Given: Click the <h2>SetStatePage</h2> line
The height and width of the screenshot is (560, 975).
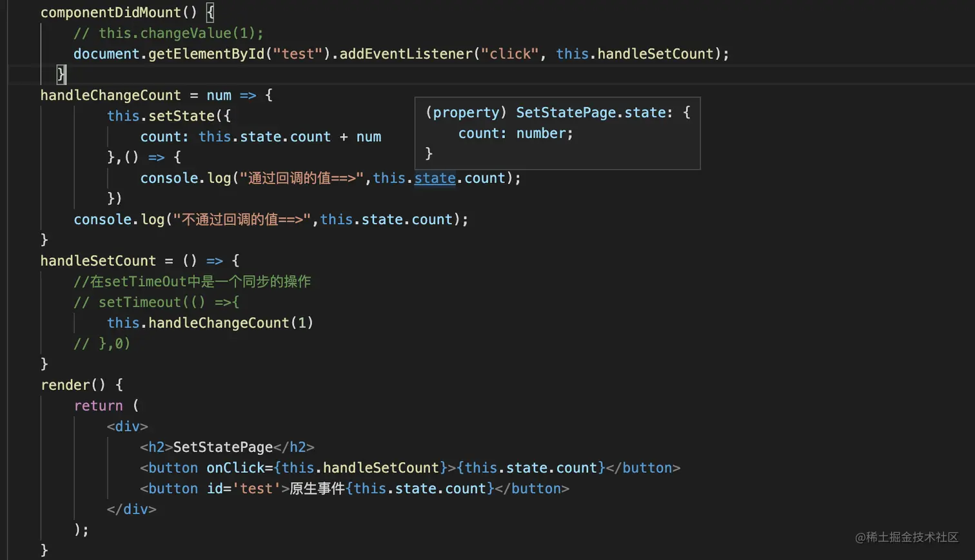Looking at the screenshot, I should tap(227, 447).
